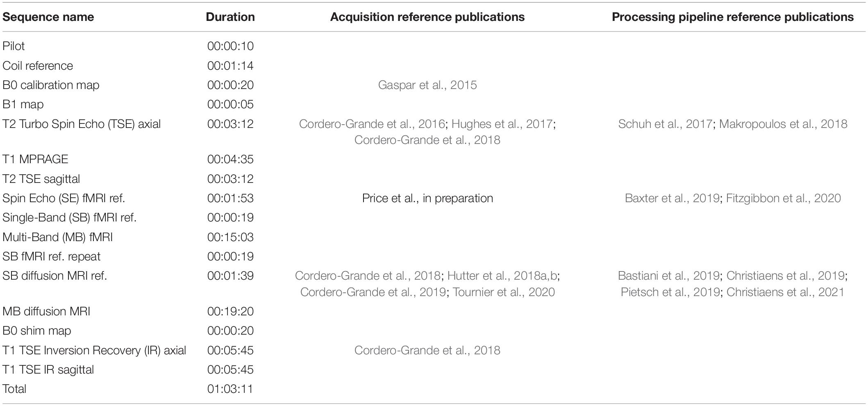Open Christiaens et al., 2021 reference
This screenshot has height=406, width=868.
tap(785, 292)
